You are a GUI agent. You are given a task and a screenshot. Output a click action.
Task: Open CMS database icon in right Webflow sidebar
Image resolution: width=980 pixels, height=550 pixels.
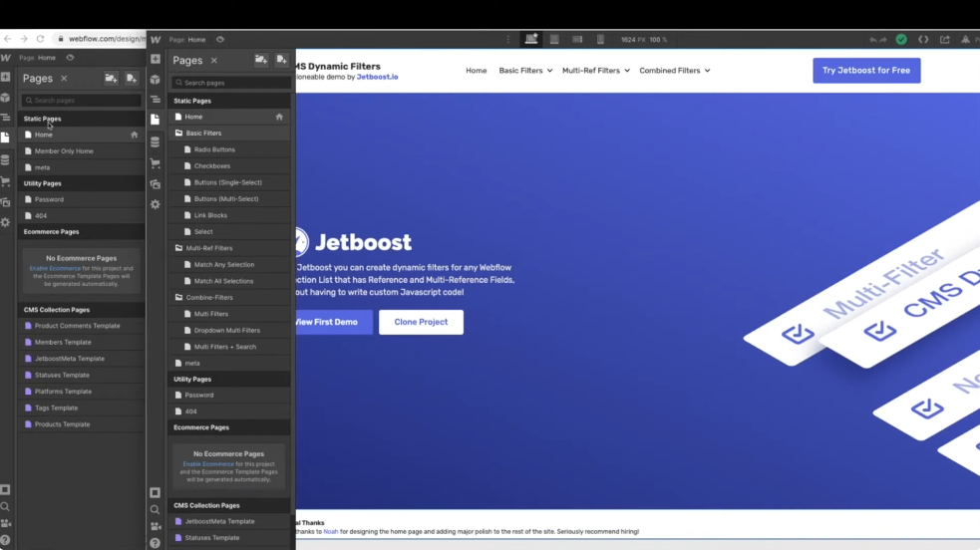[155, 142]
